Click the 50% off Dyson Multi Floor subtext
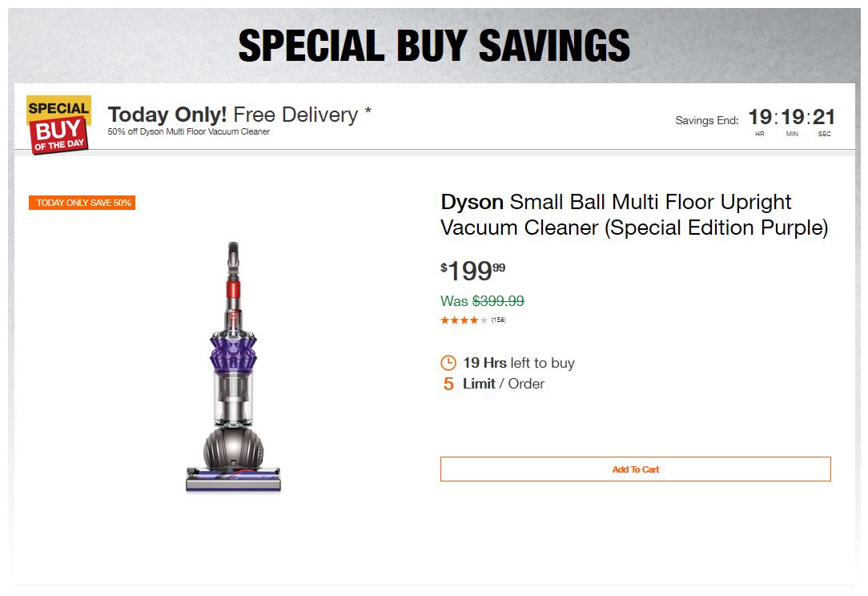 click(188, 131)
